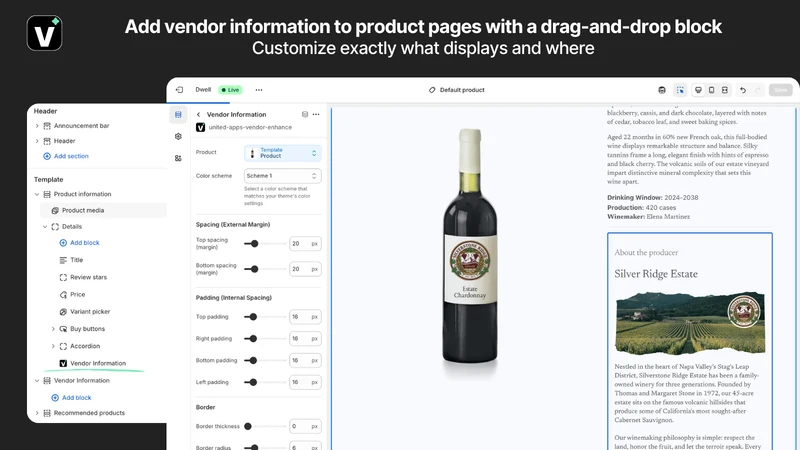Image resolution: width=800 pixels, height=450 pixels.
Task: Click the Bottom spacing value field
Action: click(x=305, y=269)
